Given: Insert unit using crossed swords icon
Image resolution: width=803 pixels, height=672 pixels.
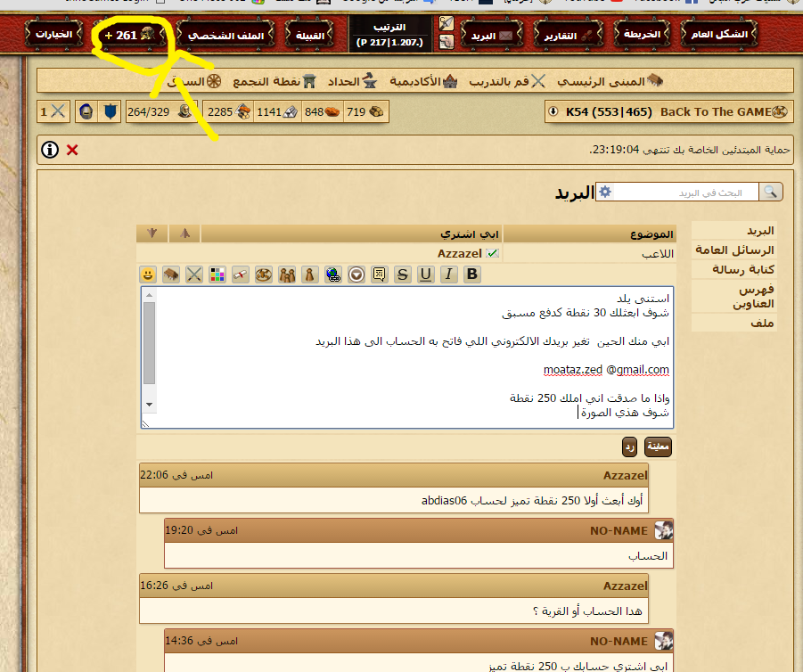Looking at the screenshot, I should tap(194, 275).
